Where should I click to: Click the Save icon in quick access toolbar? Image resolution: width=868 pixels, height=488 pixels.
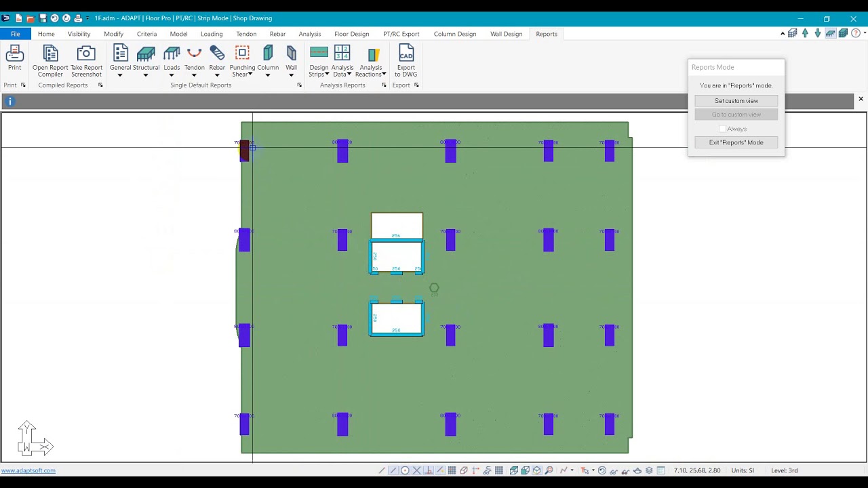(x=42, y=18)
